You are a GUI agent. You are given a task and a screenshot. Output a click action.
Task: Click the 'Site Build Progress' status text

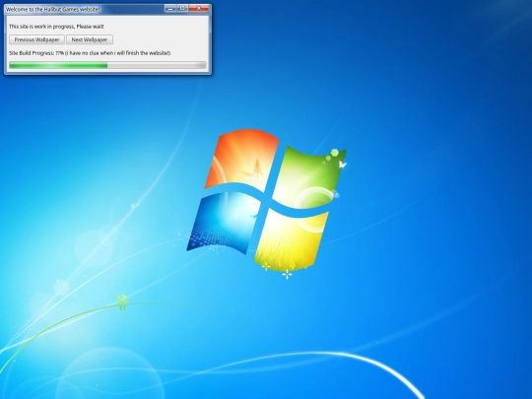(x=90, y=53)
